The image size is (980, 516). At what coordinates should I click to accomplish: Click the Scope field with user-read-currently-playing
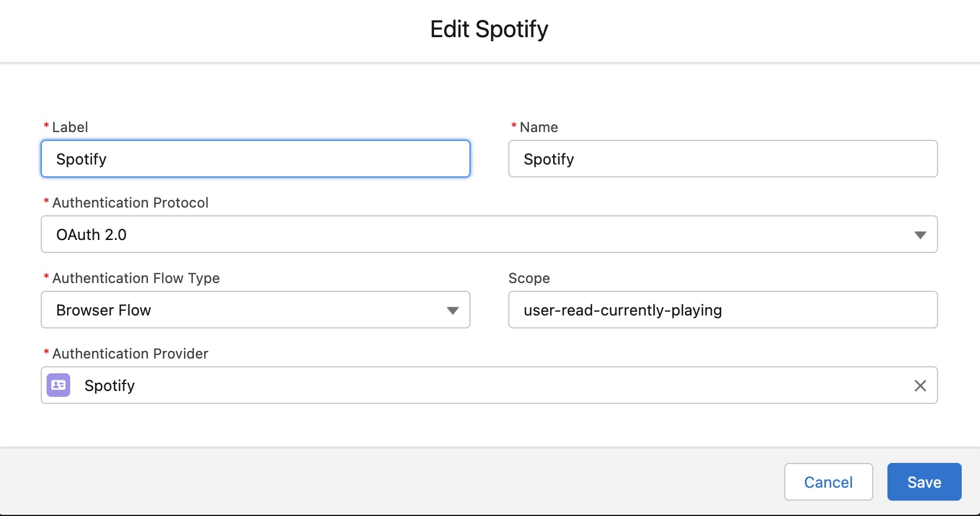(723, 310)
